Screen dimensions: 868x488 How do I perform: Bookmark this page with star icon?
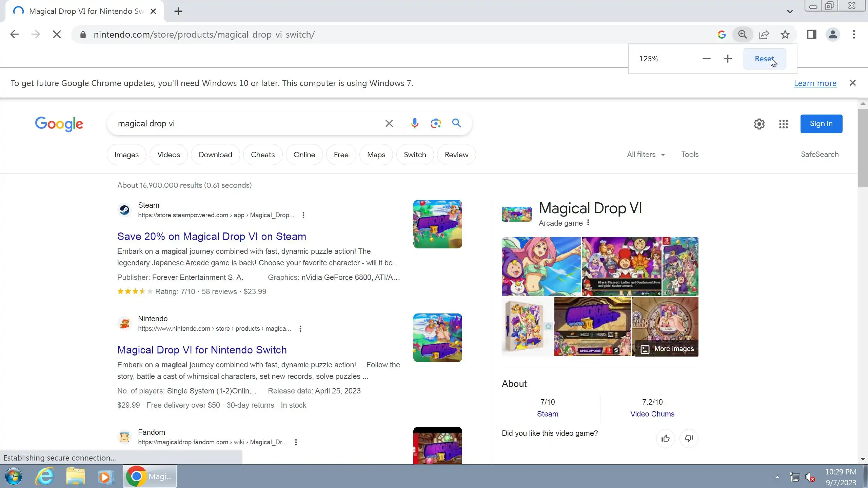tap(785, 35)
